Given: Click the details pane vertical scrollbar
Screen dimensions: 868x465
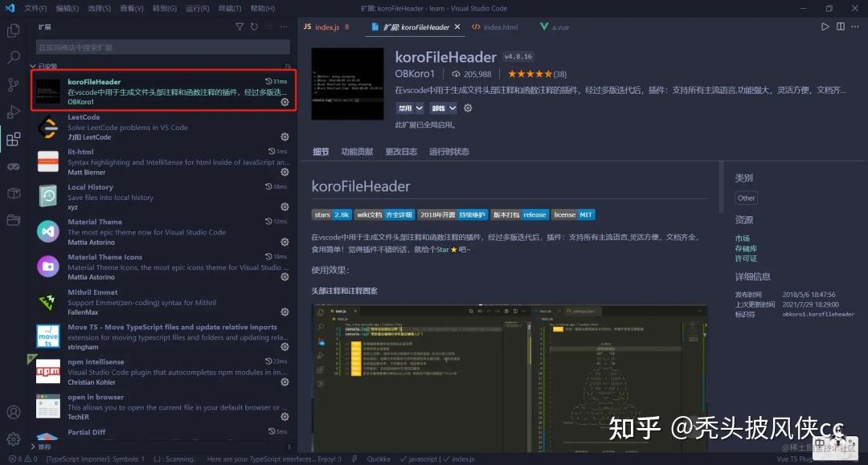Looking at the screenshot, I should point(721,187).
